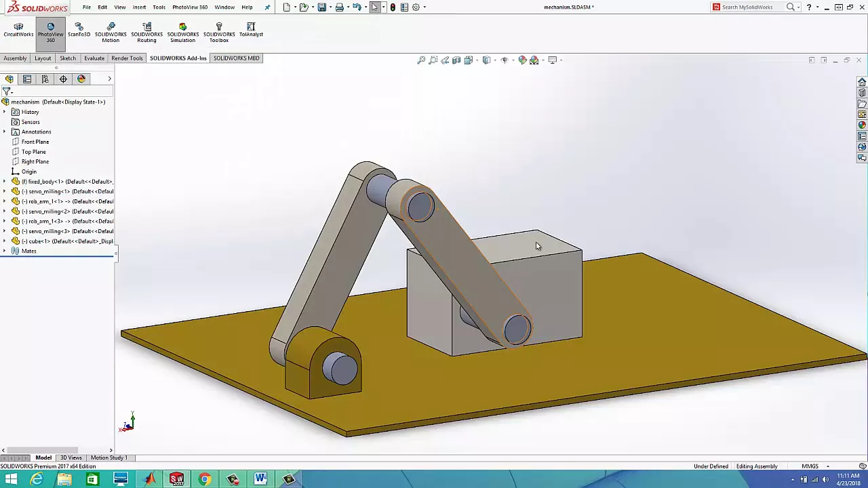Click the Rebuild traffic light icon
The height and width of the screenshot is (488, 868).
[x=393, y=7]
